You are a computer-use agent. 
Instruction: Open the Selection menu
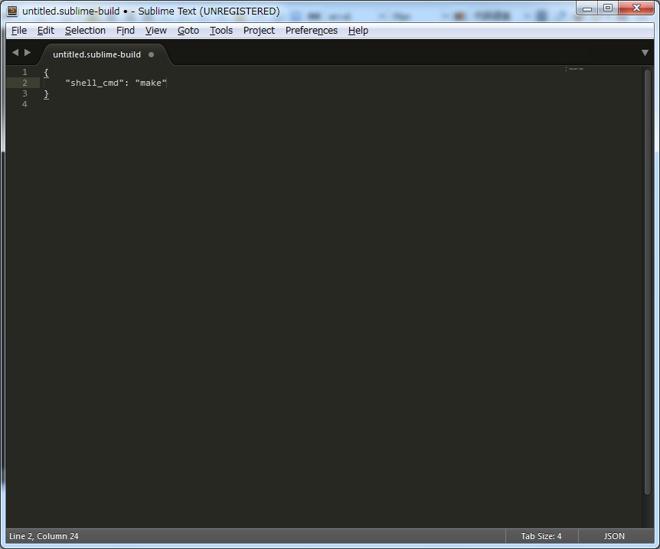pos(85,30)
